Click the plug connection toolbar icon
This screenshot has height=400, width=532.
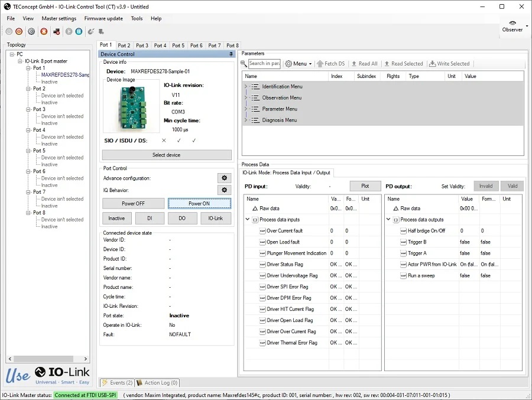pos(91,31)
